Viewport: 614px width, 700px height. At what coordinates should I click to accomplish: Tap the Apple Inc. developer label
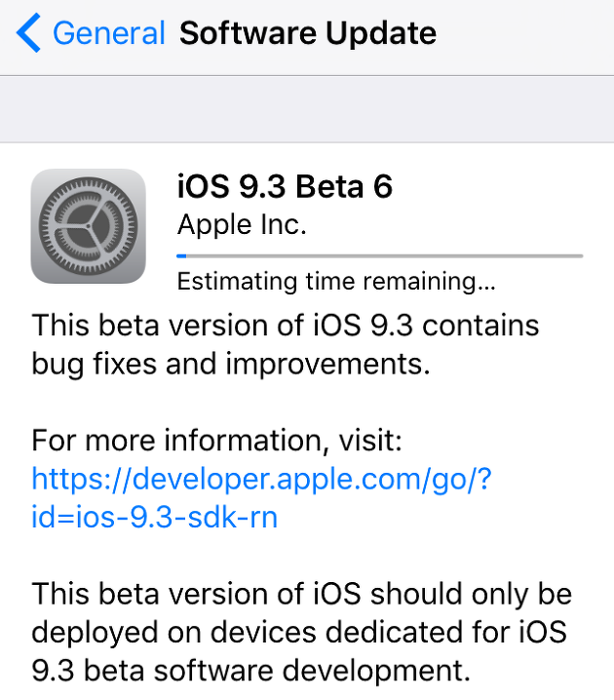[242, 225]
